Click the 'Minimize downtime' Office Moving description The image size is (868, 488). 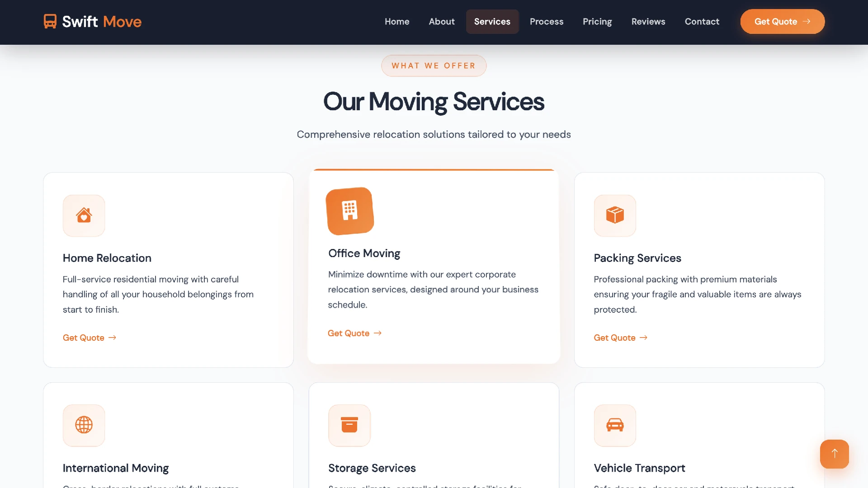(433, 290)
